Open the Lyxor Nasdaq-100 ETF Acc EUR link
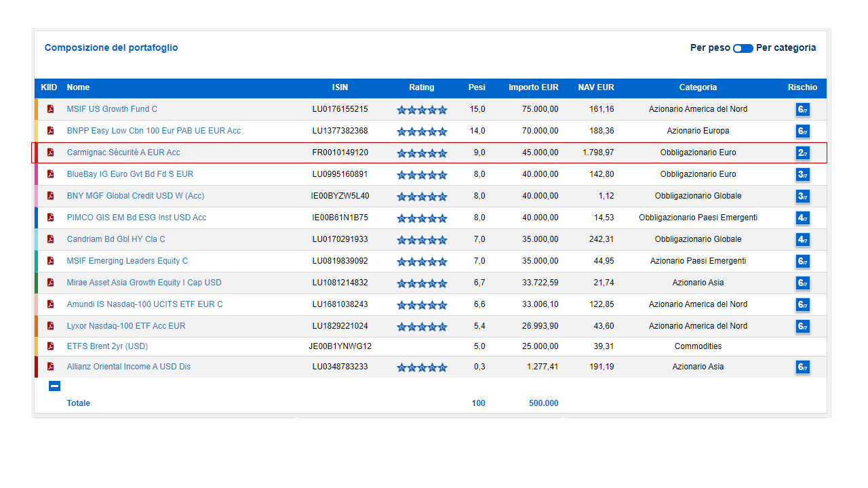Viewport: 868px width, 488px height. coord(126,326)
